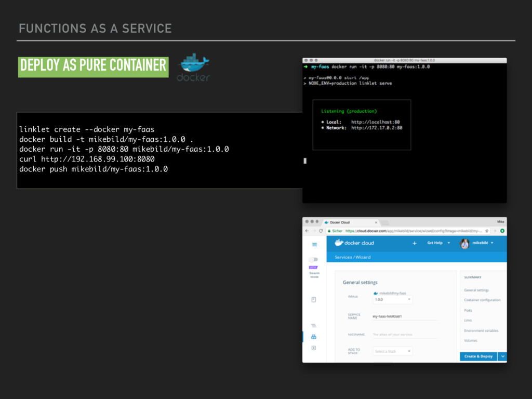Go to General settings in Summary
The height and width of the screenshot is (399, 532).
click(x=476, y=290)
